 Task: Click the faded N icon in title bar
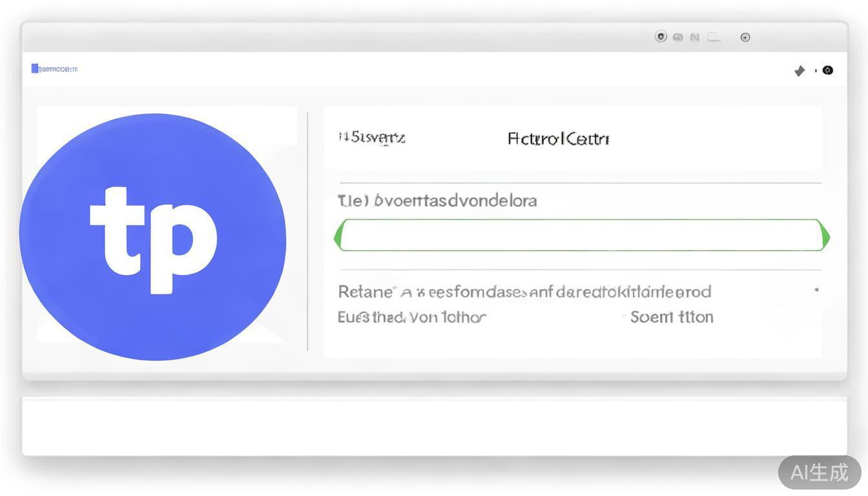[695, 37]
